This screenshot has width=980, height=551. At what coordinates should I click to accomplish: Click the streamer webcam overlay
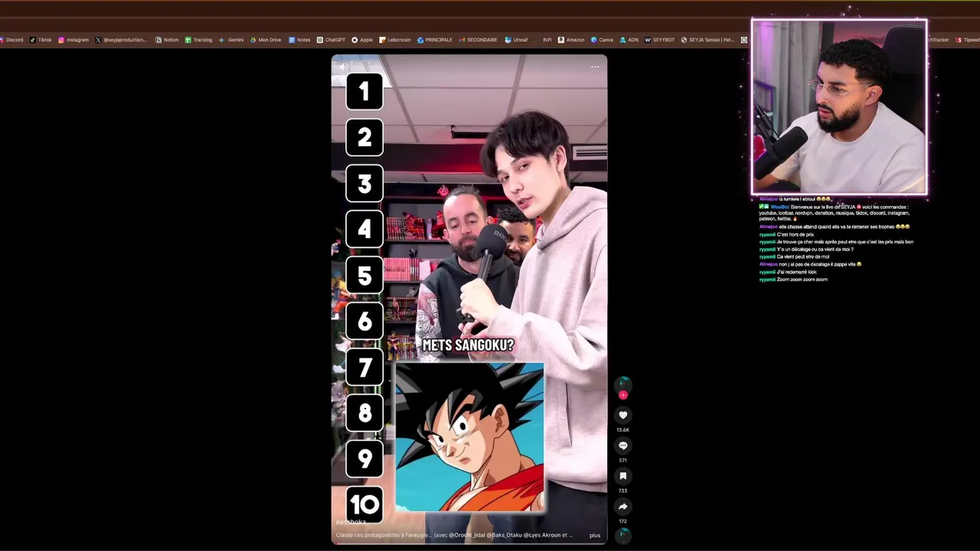click(839, 107)
